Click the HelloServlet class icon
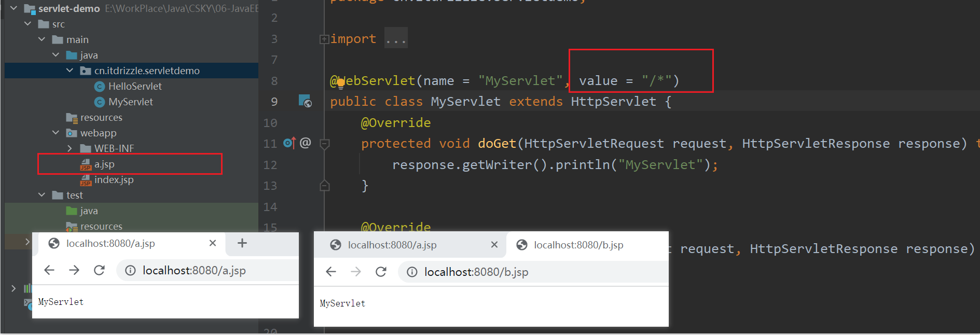This screenshot has height=335, width=980. point(100,87)
